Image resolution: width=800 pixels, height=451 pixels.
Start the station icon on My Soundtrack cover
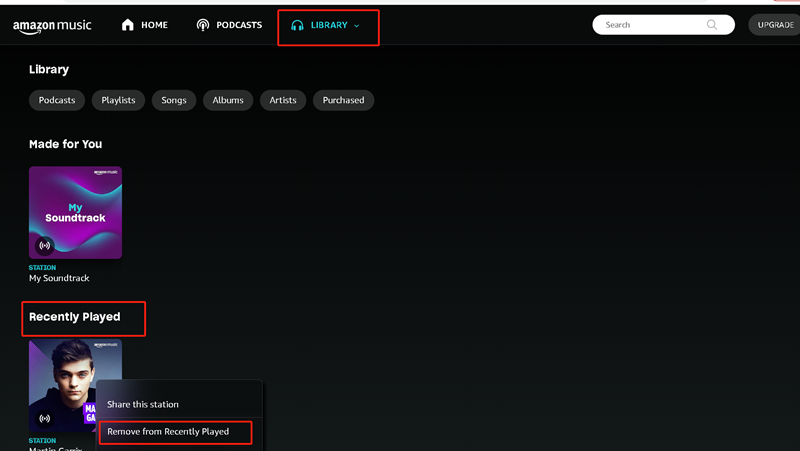(44, 245)
